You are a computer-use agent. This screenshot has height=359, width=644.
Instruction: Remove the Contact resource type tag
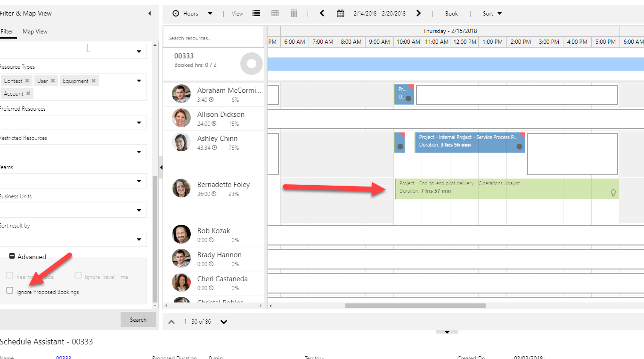coord(27,81)
